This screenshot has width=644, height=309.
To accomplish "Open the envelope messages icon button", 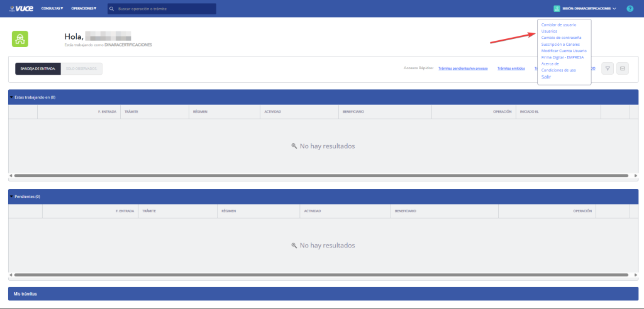I will coord(623,68).
